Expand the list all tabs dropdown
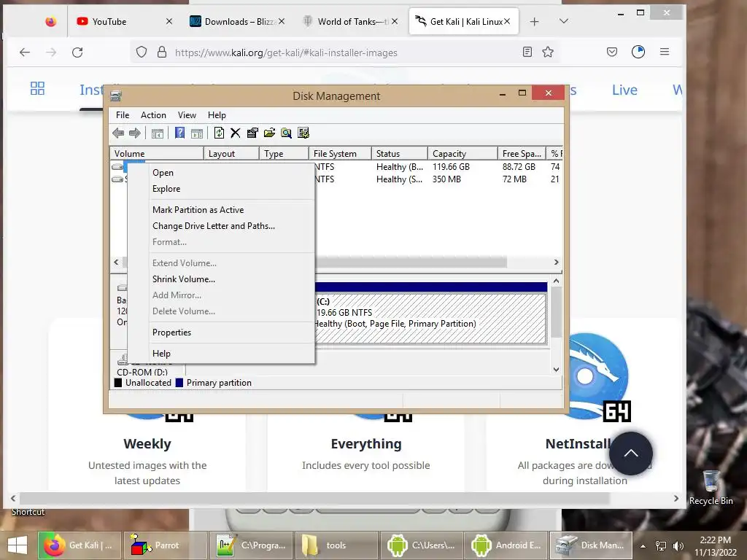This screenshot has width=747, height=560. click(x=564, y=21)
